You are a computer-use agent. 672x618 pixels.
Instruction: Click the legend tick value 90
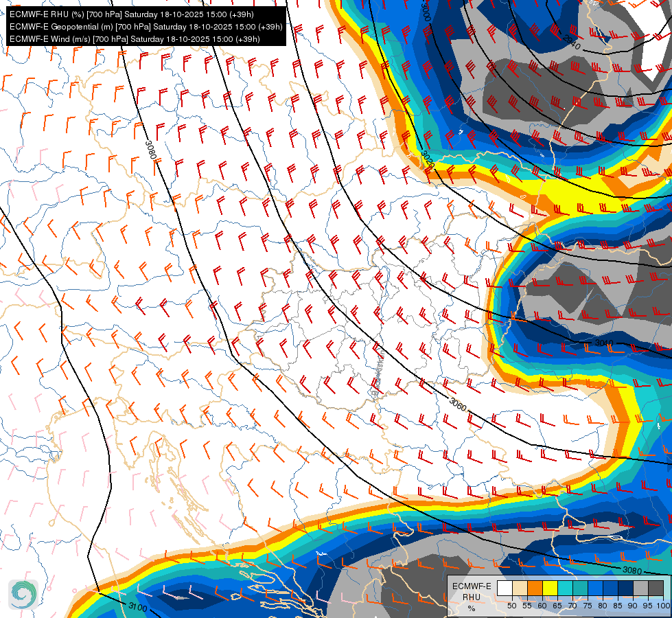coord(633,606)
